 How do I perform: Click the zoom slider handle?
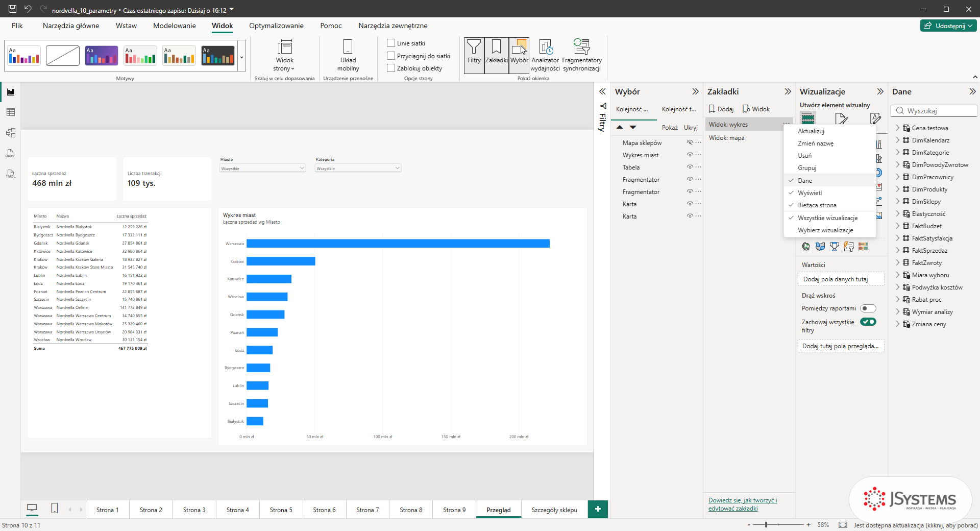pos(766,524)
